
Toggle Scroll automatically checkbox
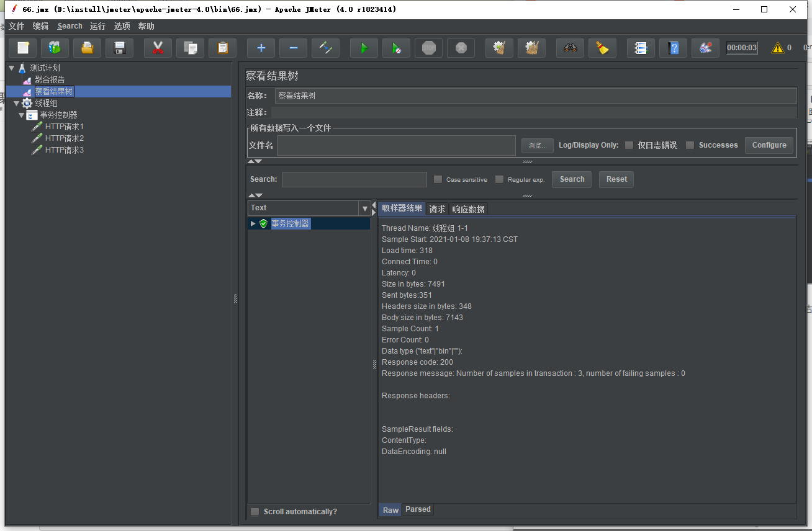click(255, 512)
